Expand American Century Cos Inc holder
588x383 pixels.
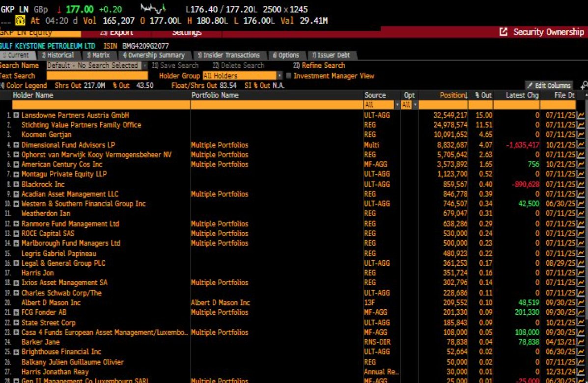coord(16,164)
